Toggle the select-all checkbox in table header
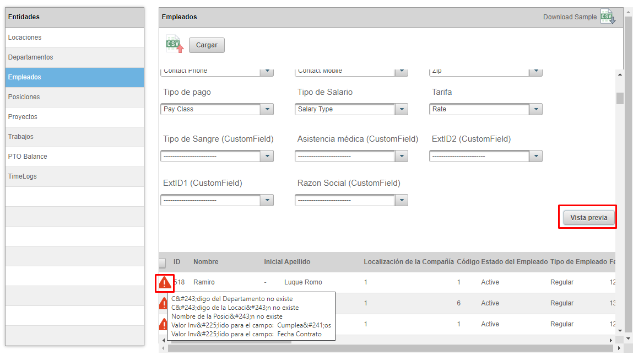Image resolution: width=644 pixels, height=360 pixels. point(162,262)
